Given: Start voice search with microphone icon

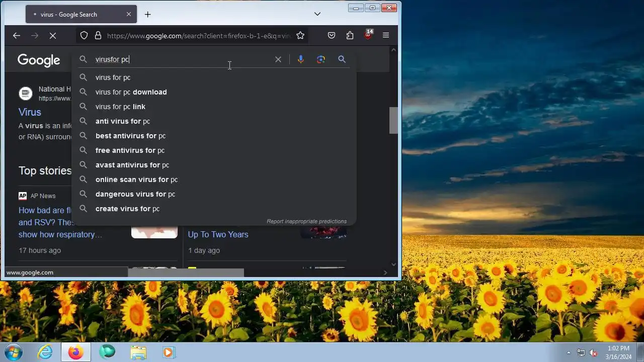Looking at the screenshot, I should (300, 59).
